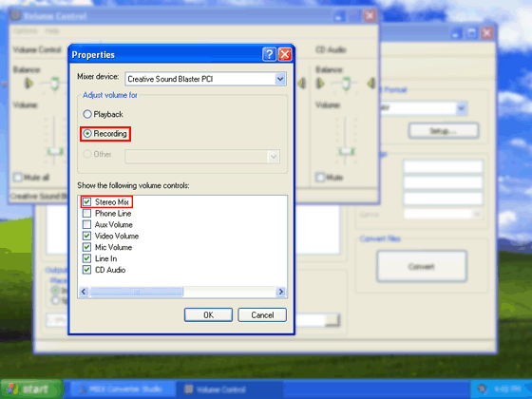Uncheck the Stereo Mix checkbox
Image resolution: width=532 pixels, height=399 pixels.
[x=86, y=201]
